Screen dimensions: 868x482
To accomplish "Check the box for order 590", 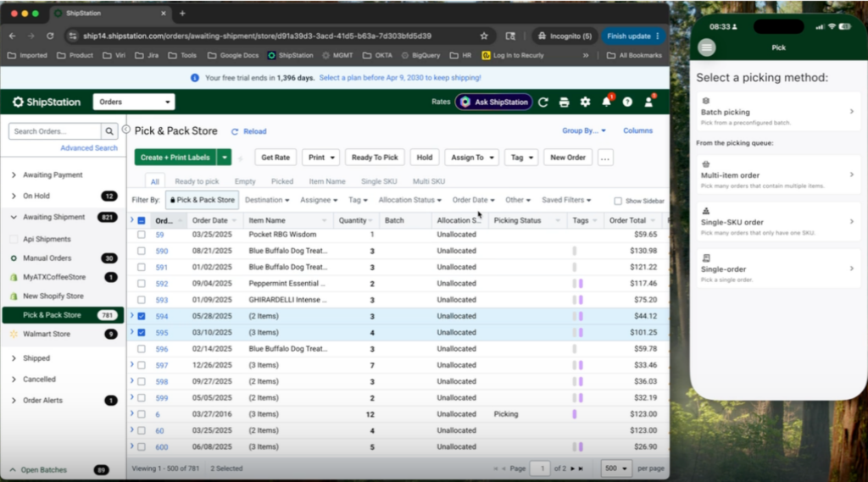I will (142, 251).
